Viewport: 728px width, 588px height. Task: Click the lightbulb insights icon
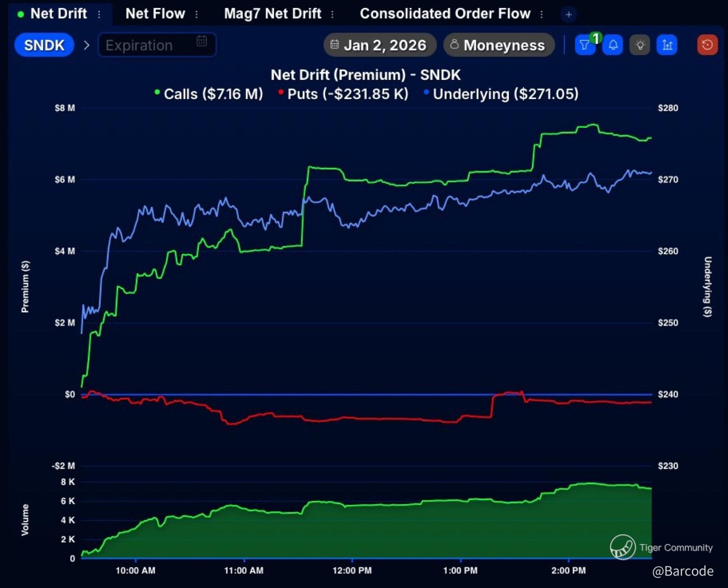click(x=640, y=45)
